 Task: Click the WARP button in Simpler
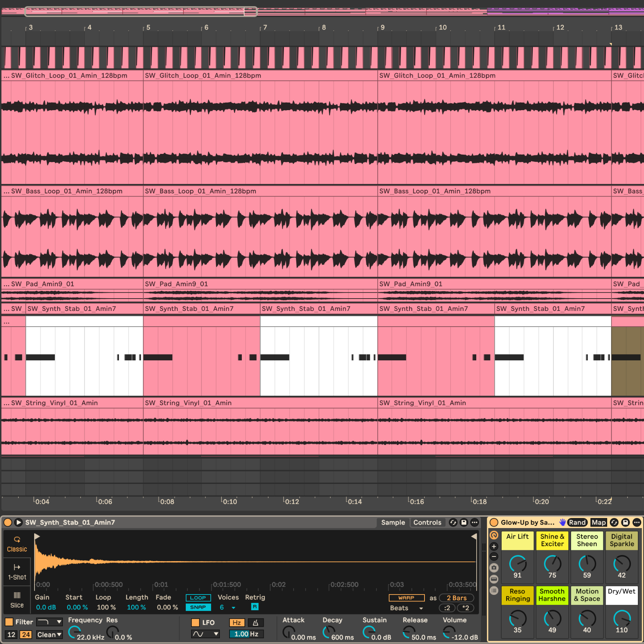pos(406,598)
